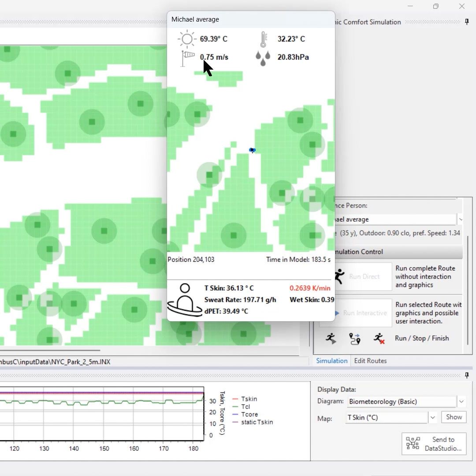Open the Diagram dropdown showing Biometeorology (Basic)
The height and width of the screenshot is (476, 476).
(x=461, y=402)
